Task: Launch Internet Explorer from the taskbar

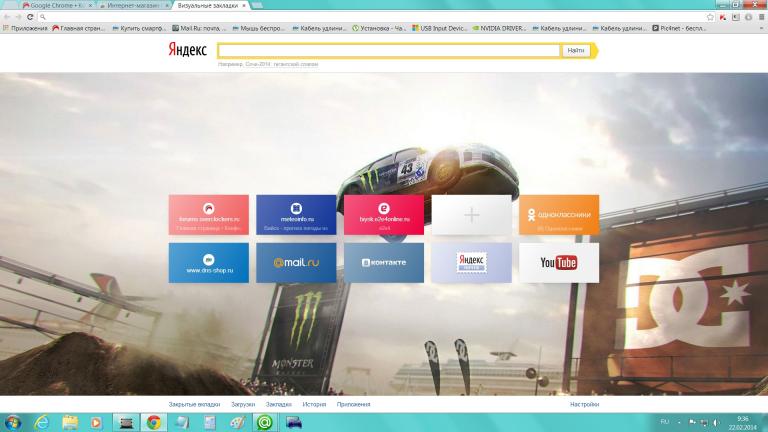Action: pos(42,422)
